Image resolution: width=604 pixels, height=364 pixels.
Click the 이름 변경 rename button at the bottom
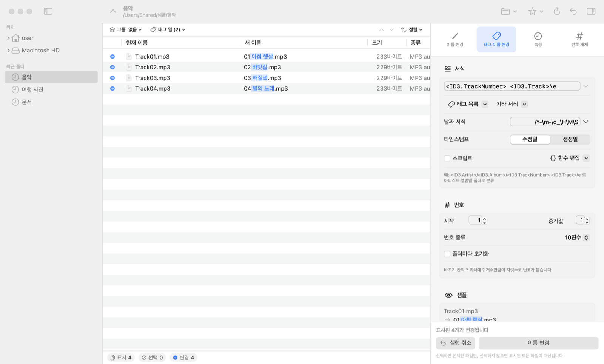(x=538, y=343)
